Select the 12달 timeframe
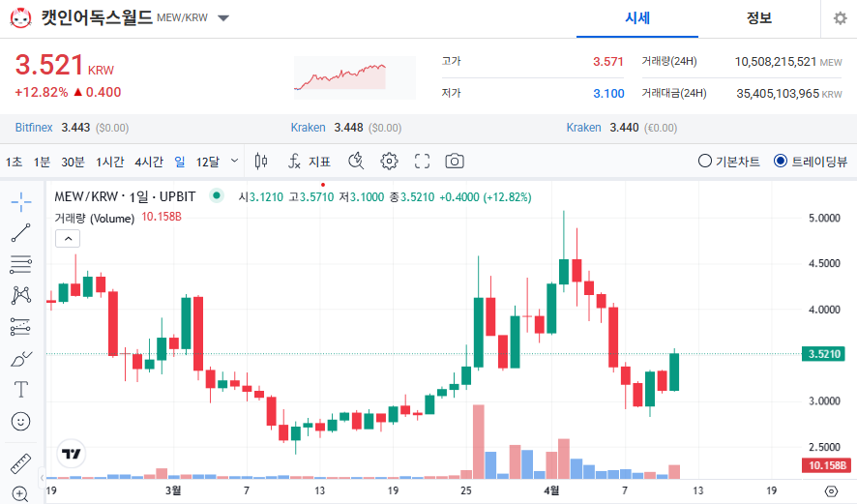Image resolution: width=857 pixels, height=504 pixels. (x=208, y=162)
